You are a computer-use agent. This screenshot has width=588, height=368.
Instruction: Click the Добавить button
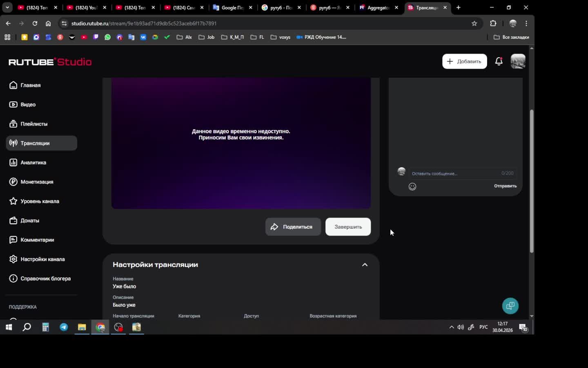click(465, 61)
